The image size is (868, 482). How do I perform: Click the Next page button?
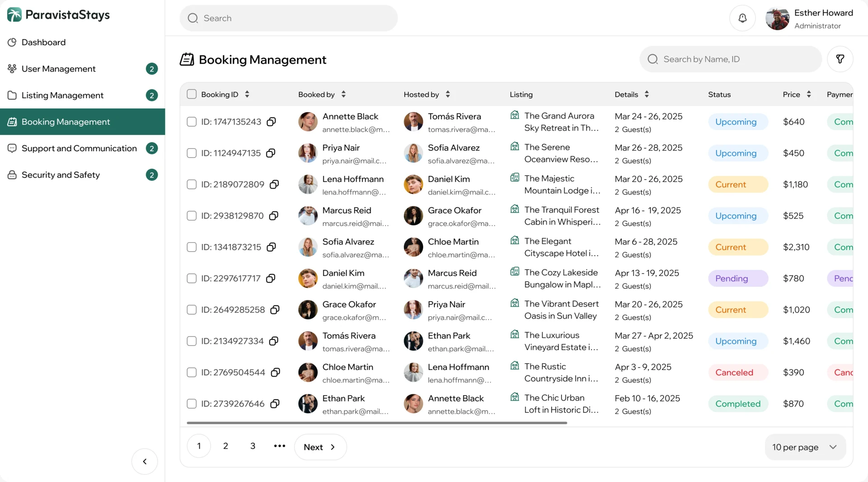click(x=320, y=447)
